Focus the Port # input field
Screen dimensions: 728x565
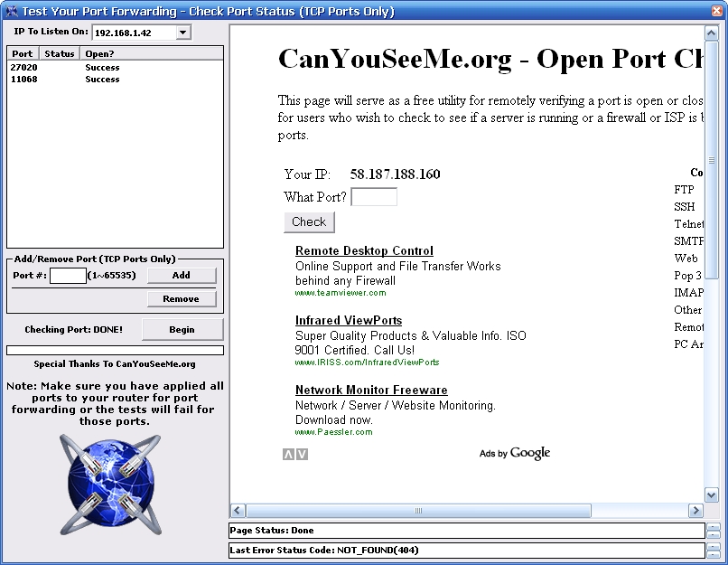coord(68,276)
